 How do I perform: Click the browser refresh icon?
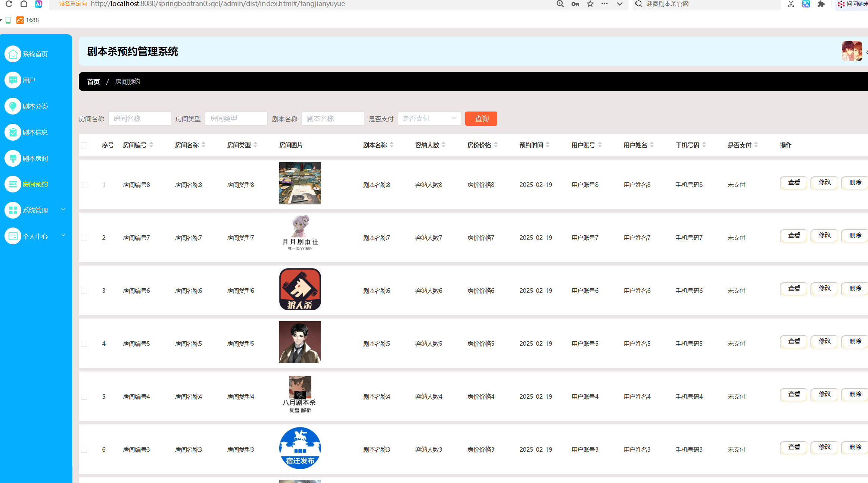[9, 4]
